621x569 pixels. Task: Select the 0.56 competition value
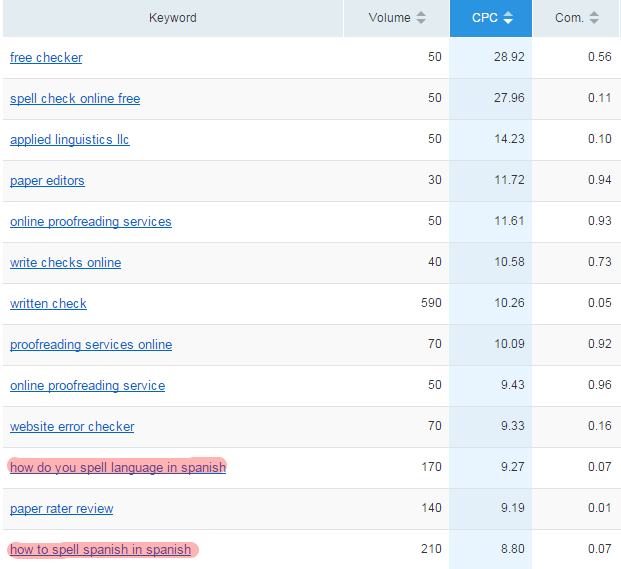600,57
